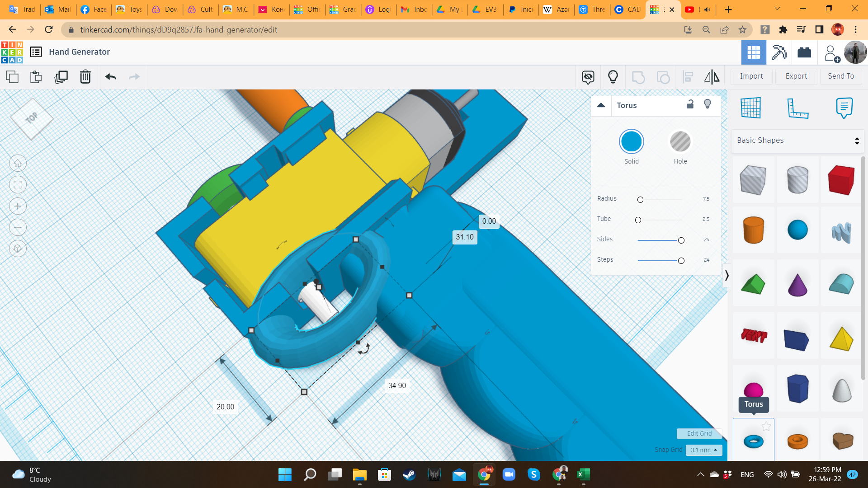868x488 pixels.
Task: Collapse the Torus inspector panel
Action: click(601, 105)
